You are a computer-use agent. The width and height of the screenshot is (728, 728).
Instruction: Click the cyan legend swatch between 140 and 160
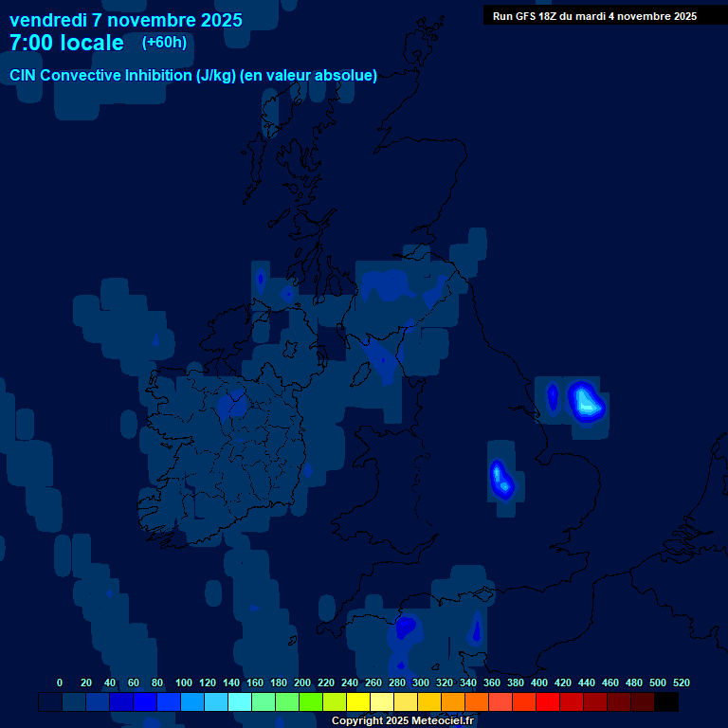tap(240, 702)
